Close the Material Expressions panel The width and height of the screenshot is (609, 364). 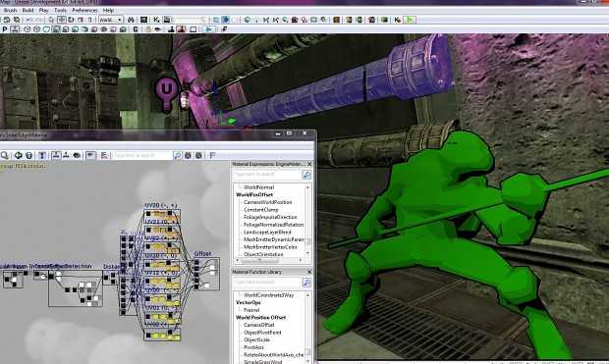click(309, 164)
